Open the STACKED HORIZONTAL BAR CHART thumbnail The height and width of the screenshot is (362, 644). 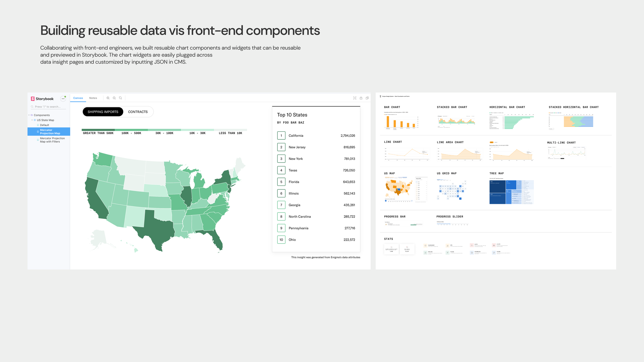tap(571, 121)
